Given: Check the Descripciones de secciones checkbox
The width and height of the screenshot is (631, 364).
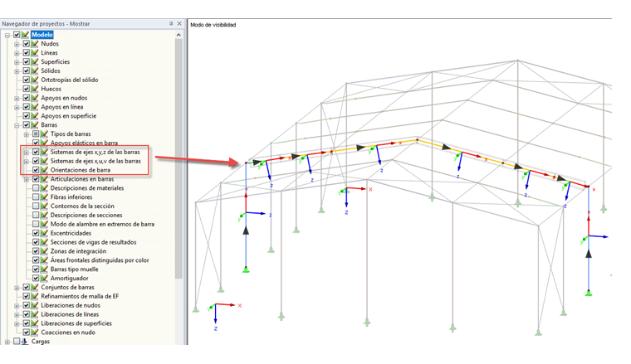Looking at the screenshot, I should 36,215.
